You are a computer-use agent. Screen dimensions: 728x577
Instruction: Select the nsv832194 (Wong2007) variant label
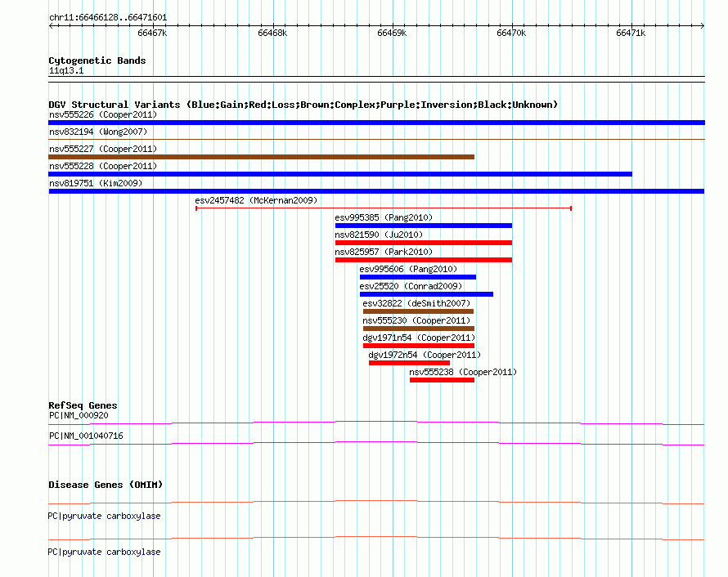pyautogui.click(x=98, y=132)
